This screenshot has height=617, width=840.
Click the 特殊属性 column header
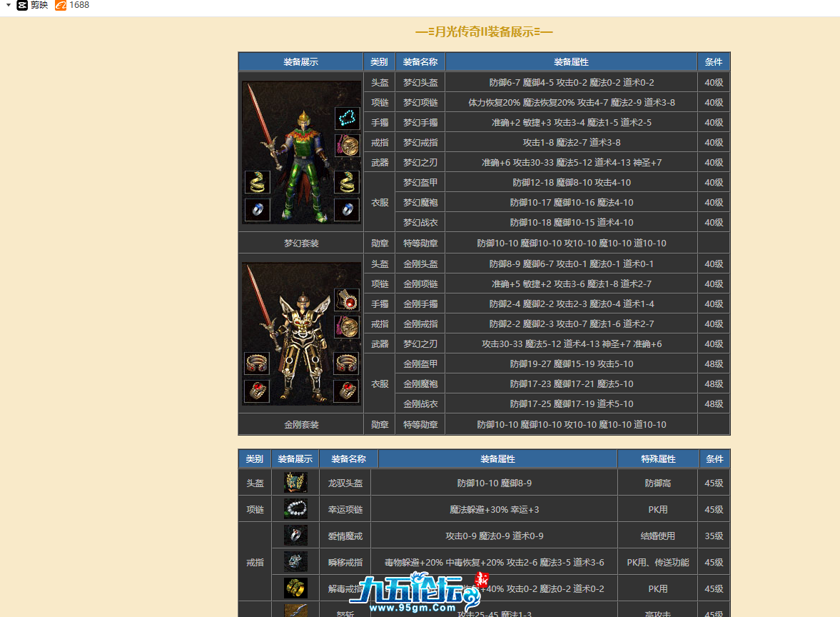(x=657, y=458)
